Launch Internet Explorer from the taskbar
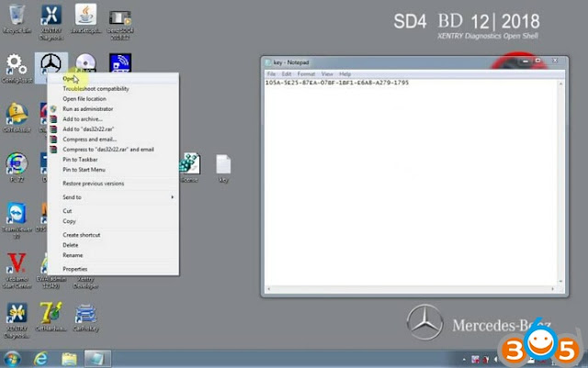 (x=40, y=359)
